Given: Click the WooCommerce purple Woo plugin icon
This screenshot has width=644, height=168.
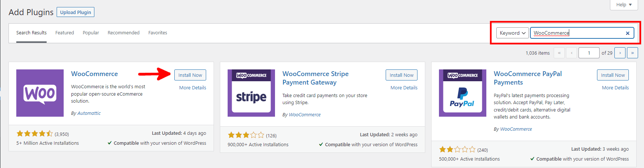Looking at the screenshot, I should click(40, 93).
